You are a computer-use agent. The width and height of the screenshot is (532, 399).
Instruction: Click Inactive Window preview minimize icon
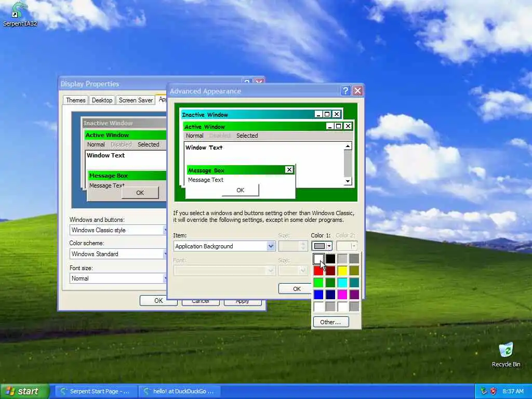click(x=318, y=114)
